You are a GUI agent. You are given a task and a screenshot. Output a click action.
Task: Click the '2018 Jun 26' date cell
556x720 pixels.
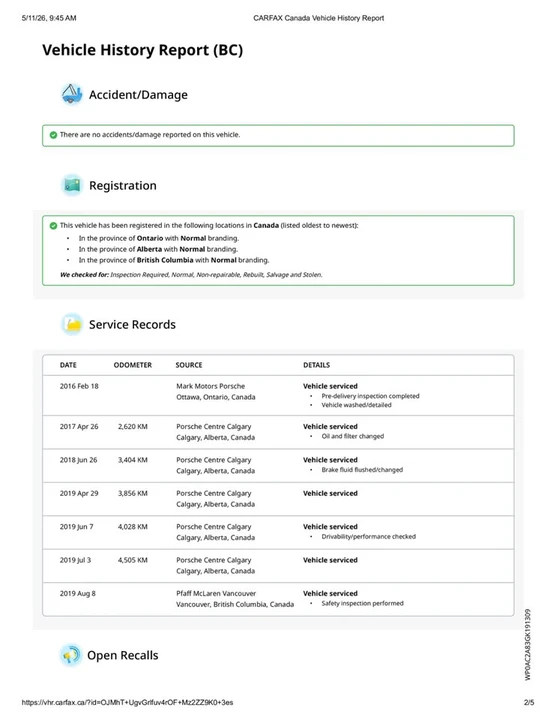point(79,460)
